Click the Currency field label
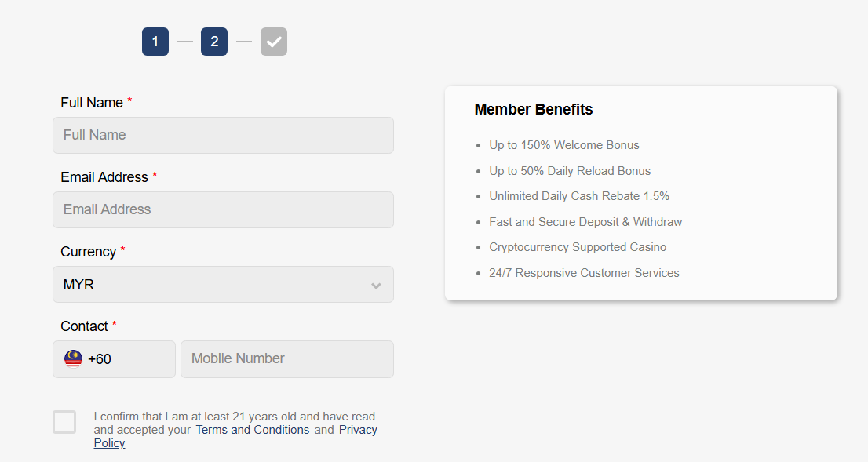 click(x=88, y=252)
